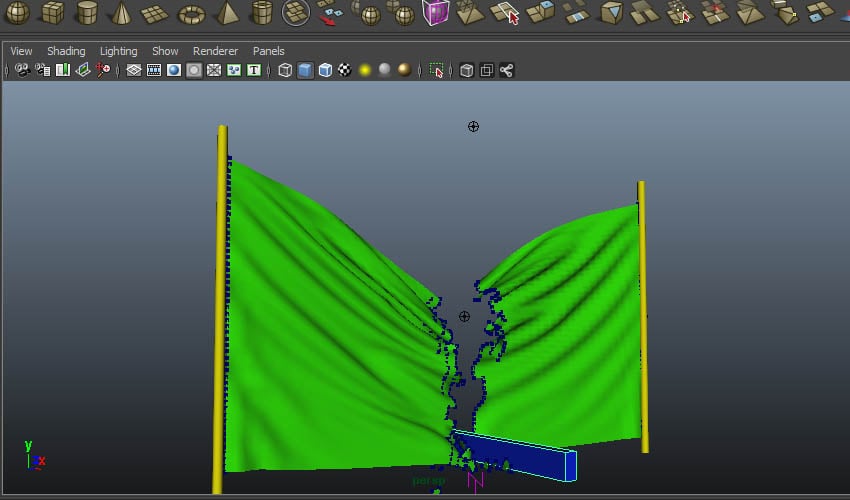850x500 pixels.
Task: Click the select camera icon
Action: tap(21, 70)
